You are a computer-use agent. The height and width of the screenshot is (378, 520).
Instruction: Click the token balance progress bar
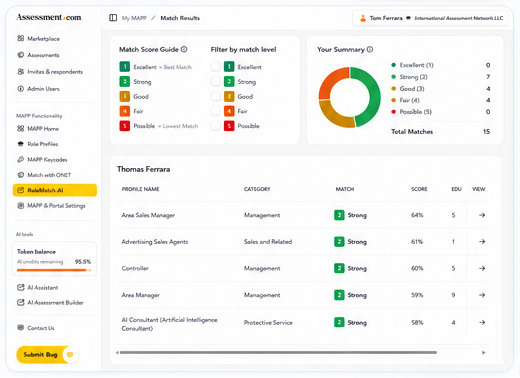pos(54,270)
